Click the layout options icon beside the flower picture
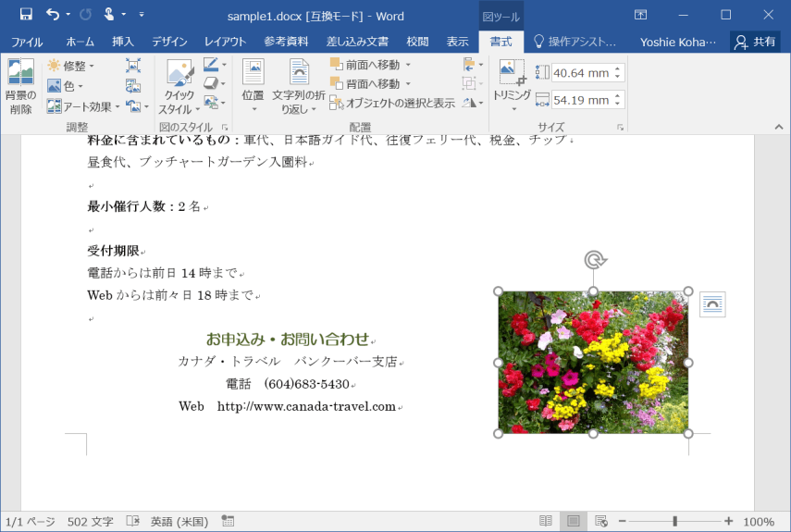The height and width of the screenshot is (532, 791). point(712,304)
